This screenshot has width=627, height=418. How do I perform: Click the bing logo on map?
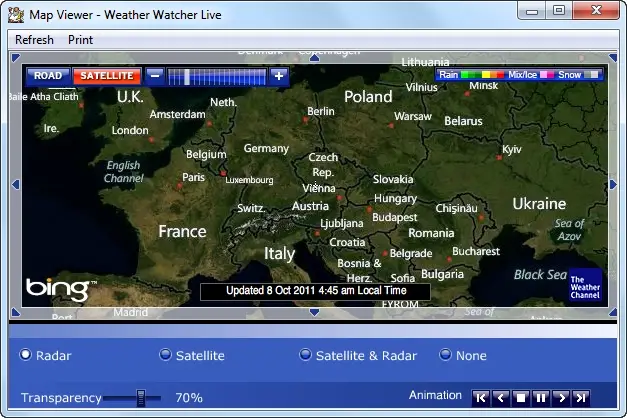pyautogui.click(x=61, y=288)
